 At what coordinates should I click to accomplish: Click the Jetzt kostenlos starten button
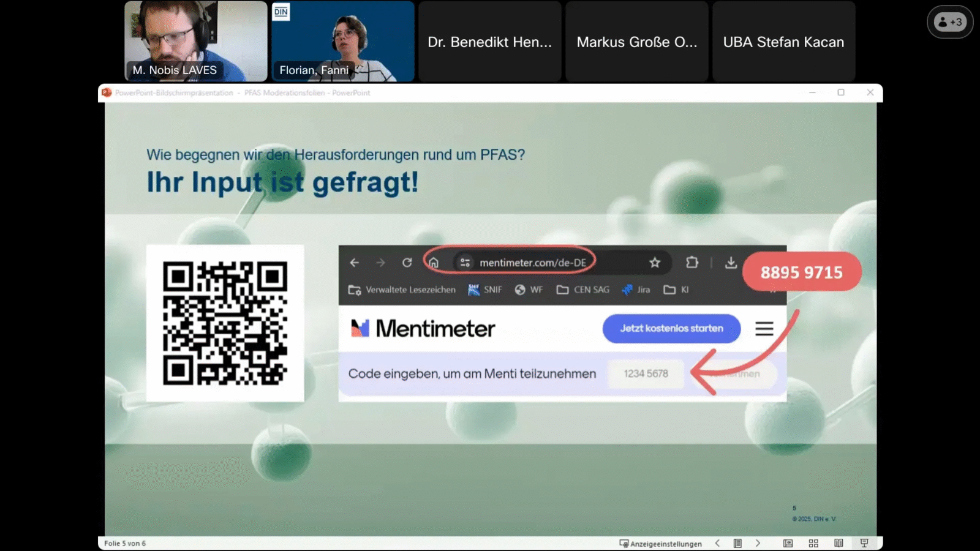671,329
